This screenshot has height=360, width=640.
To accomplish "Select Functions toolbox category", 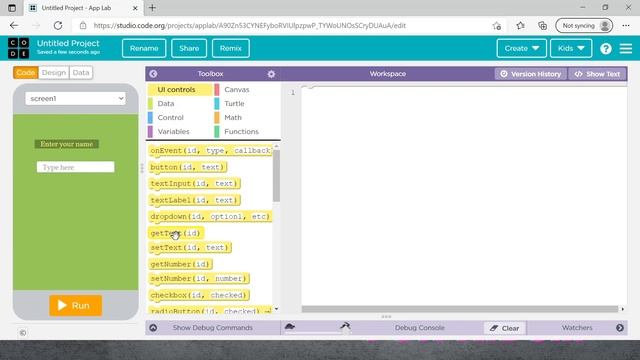I will [x=241, y=131].
